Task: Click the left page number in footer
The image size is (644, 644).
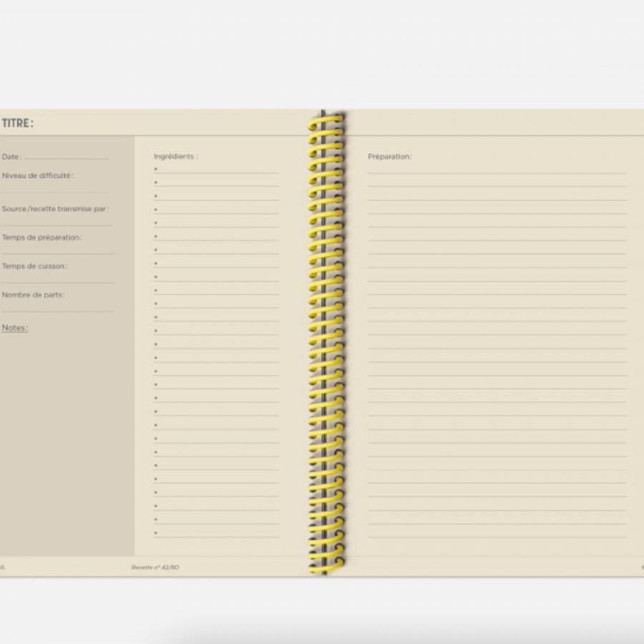Action: click(2, 567)
